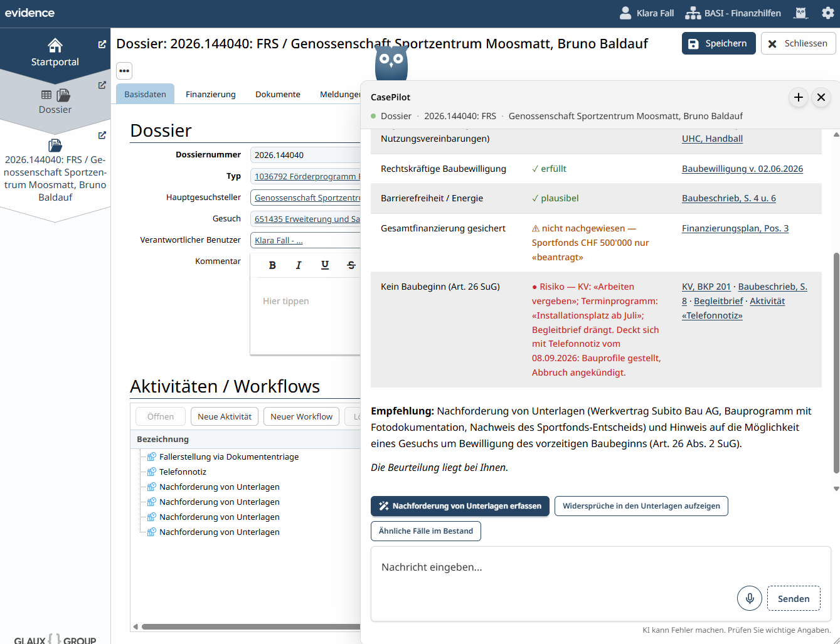Switch to the Finanzierung tab
840x644 pixels.
coord(211,94)
